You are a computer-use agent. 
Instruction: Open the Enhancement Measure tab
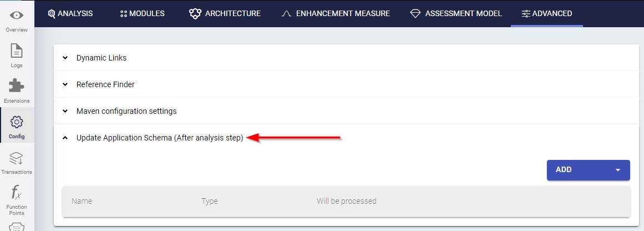[x=336, y=13]
